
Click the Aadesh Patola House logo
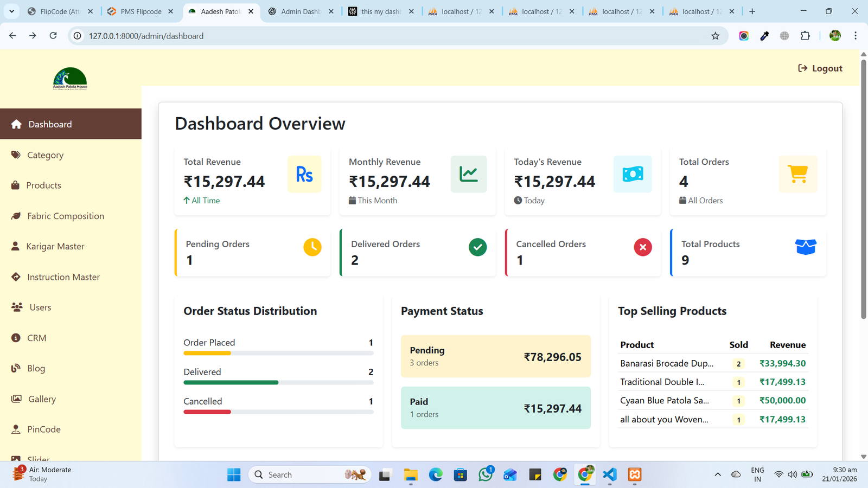70,79
